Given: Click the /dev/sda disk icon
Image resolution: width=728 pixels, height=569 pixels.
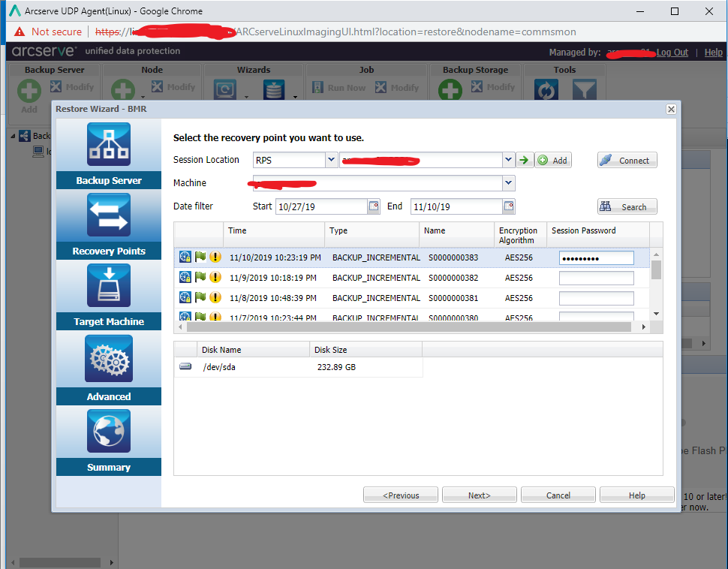Looking at the screenshot, I should click(x=185, y=366).
